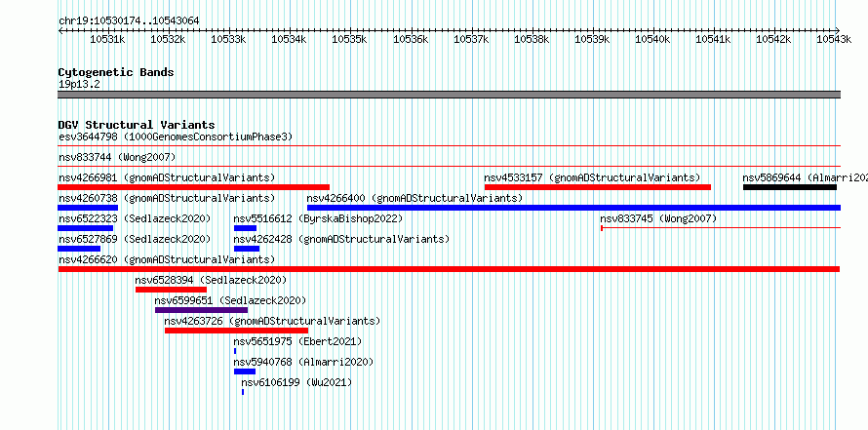Click the blue bar under nsv5940768
The image size is (868, 430).
click(x=245, y=371)
